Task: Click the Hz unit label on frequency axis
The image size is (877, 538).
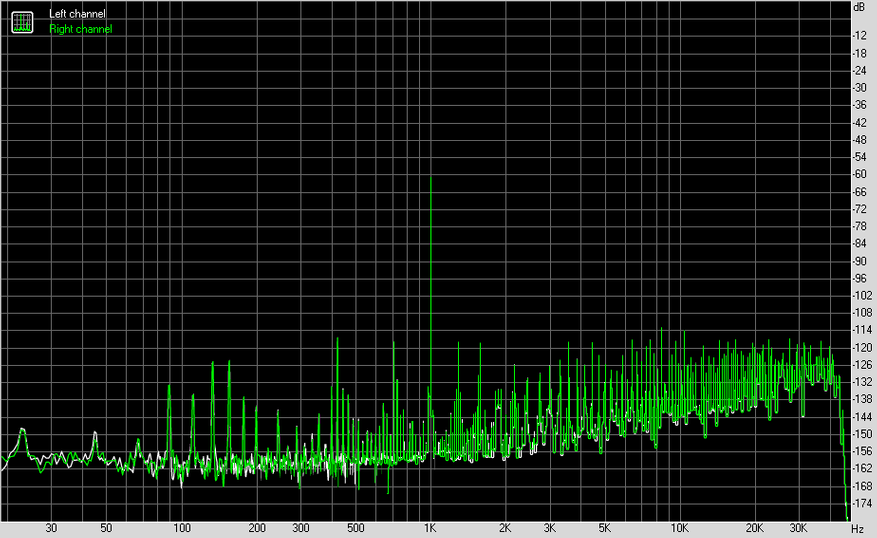Action: [x=857, y=528]
